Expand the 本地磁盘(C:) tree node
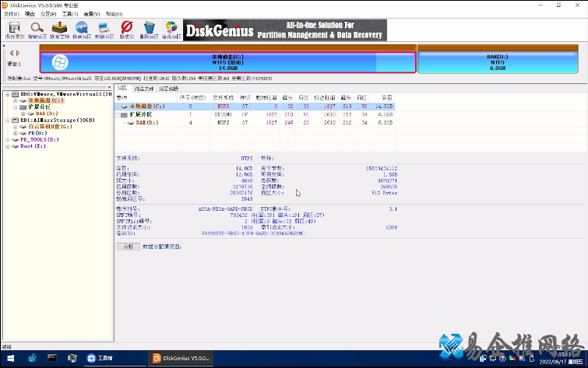The height and width of the screenshot is (368, 588). [15, 101]
